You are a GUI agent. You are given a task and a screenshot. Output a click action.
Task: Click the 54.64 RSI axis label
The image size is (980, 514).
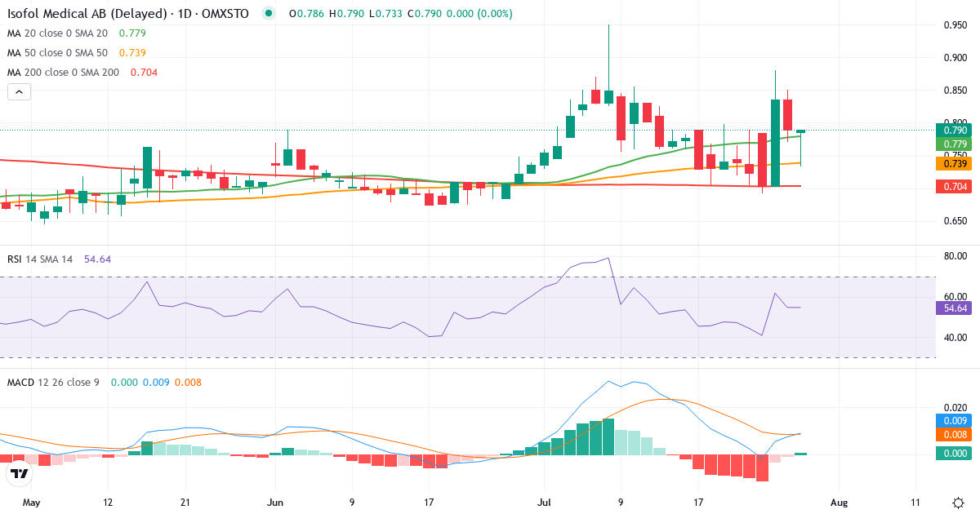[x=955, y=308]
